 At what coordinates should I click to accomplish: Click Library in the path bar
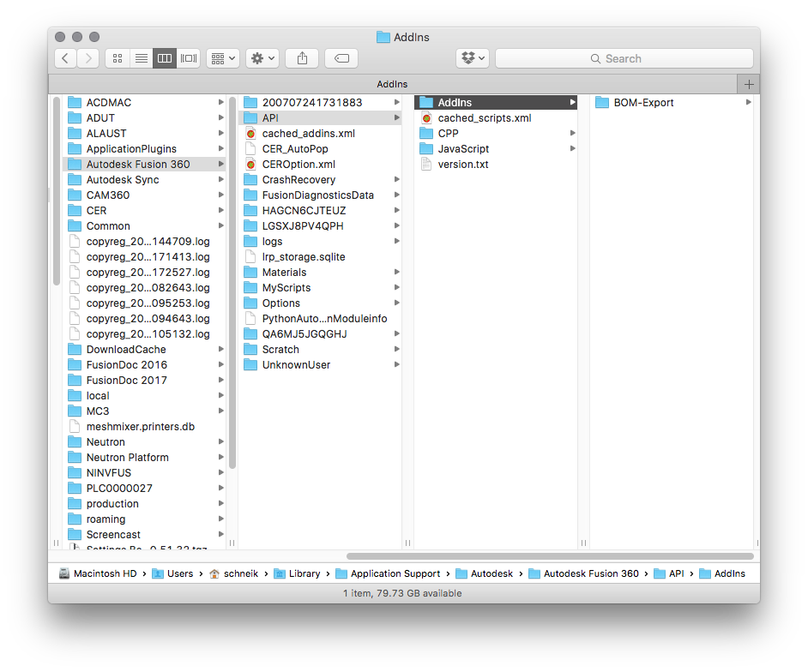click(298, 573)
